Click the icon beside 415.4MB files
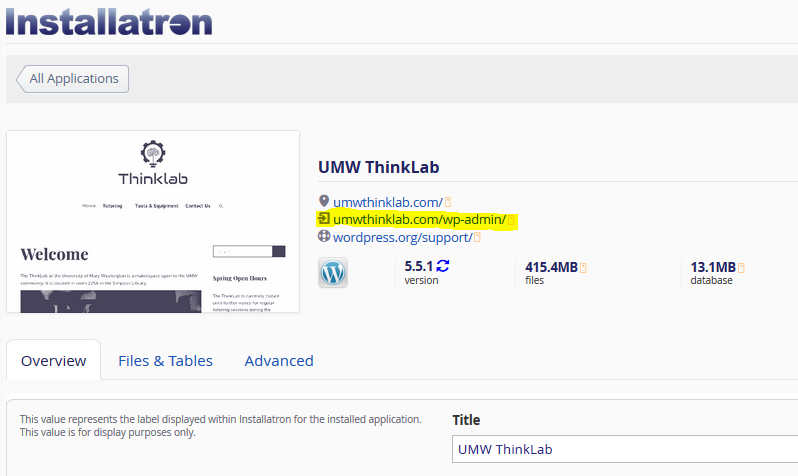 583,268
